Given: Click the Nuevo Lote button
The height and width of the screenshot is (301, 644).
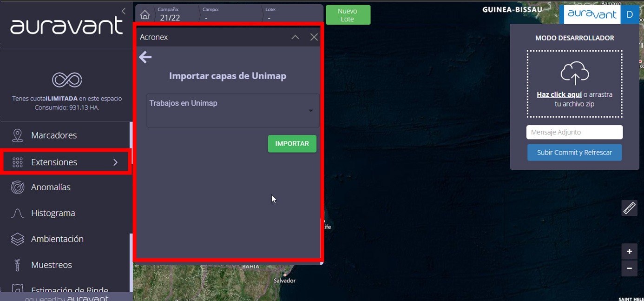Looking at the screenshot, I should tap(348, 15).
